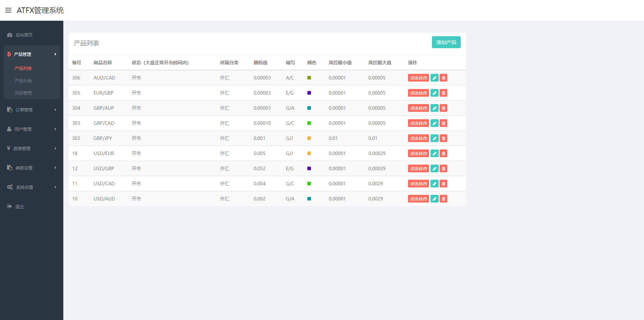Click edit icon for USD/EUR row
Image resolution: width=644 pixels, height=320 pixels.
(x=434, y=153)
